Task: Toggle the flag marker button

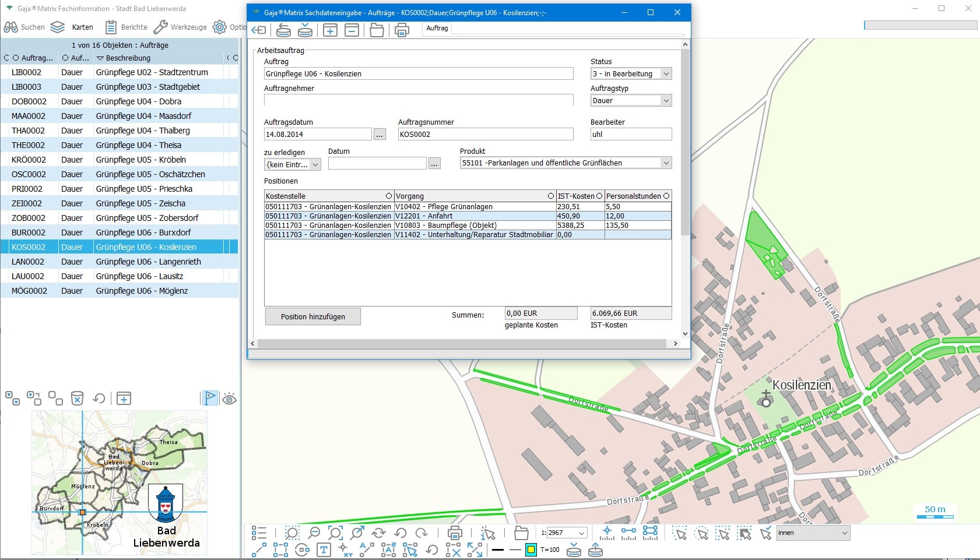Action: click(x=209, y=399)
